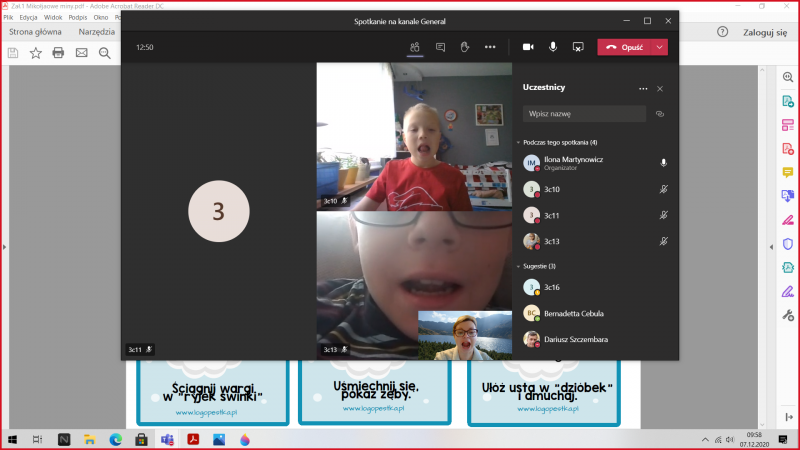Open Microsoft Teams from taskbar
800x450 pixels.
point(167,439)
